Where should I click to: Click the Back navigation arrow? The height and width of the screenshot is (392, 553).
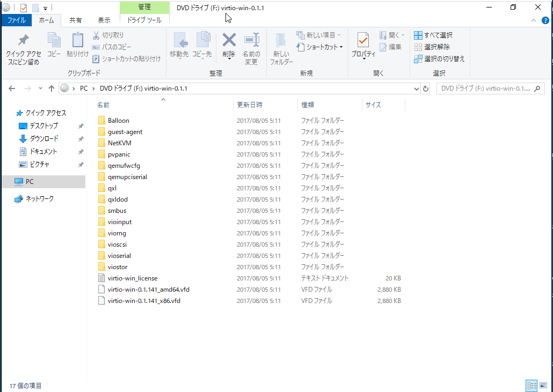click(12, 88)
